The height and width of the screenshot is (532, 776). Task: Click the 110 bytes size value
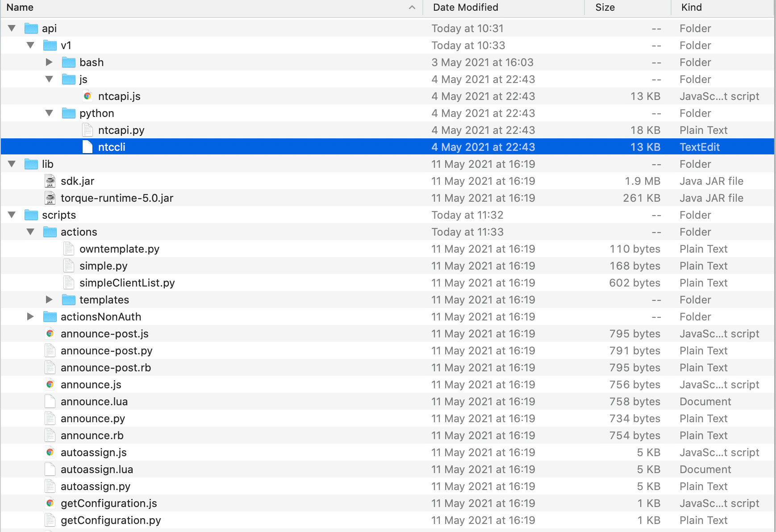(x=635, y=249)
